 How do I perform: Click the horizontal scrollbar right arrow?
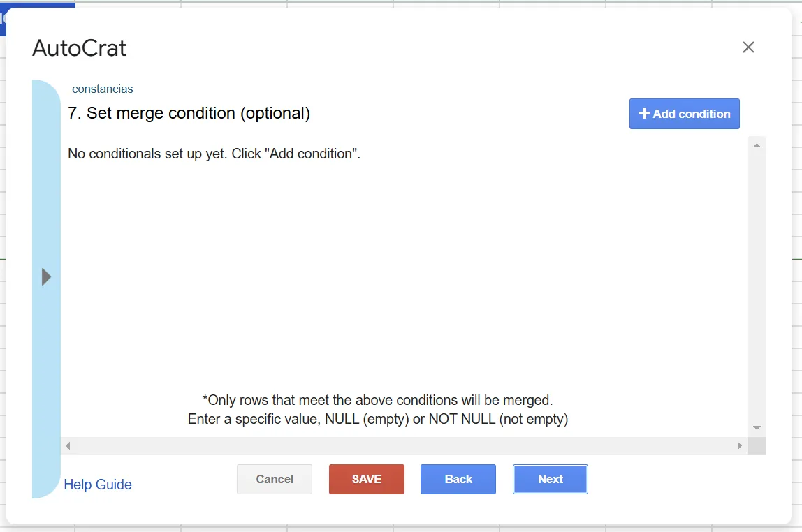(740, 445)
